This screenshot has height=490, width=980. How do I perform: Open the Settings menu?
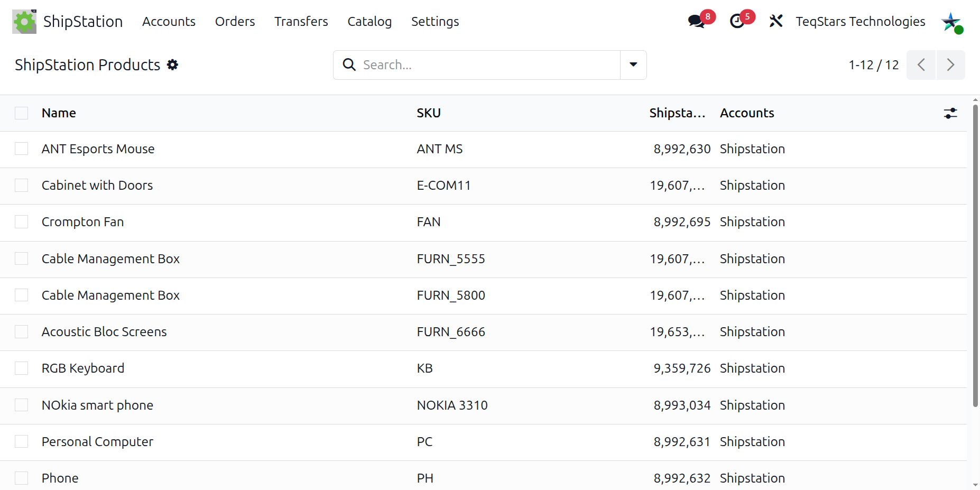[435, 21]
